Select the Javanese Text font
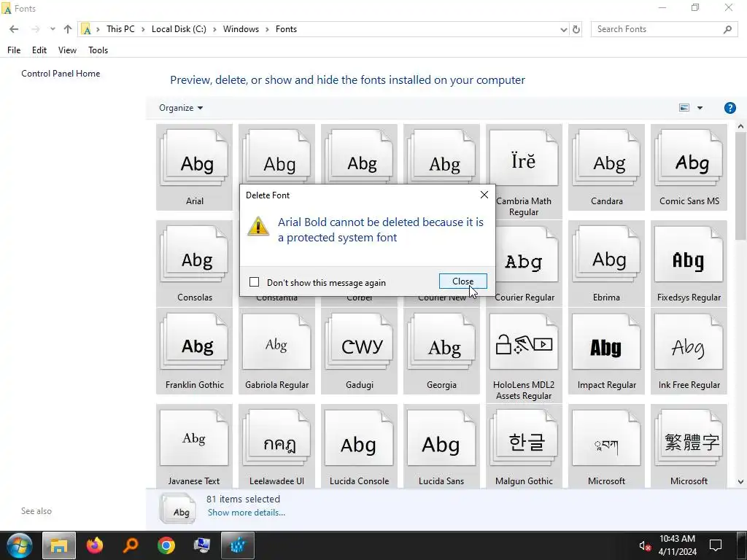 point(194,446)
